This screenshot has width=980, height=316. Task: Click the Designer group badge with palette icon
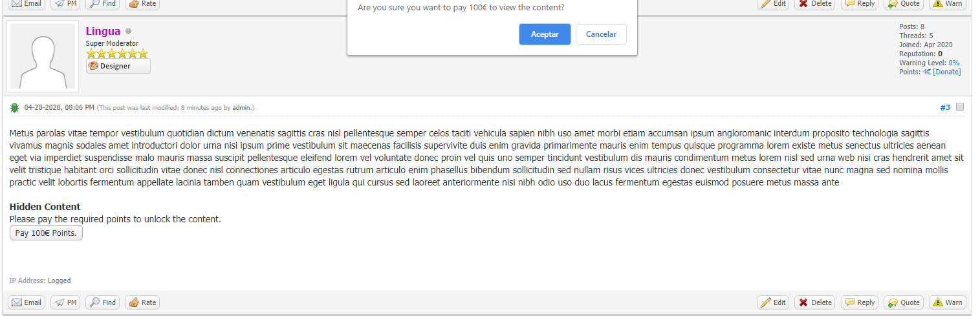118,66
